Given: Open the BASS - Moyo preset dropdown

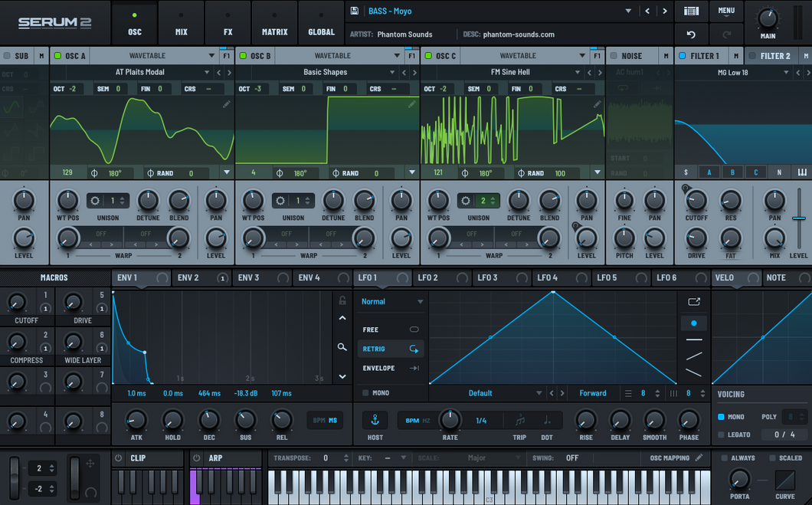Looking at the screenshot, I should tap(628, 11).
